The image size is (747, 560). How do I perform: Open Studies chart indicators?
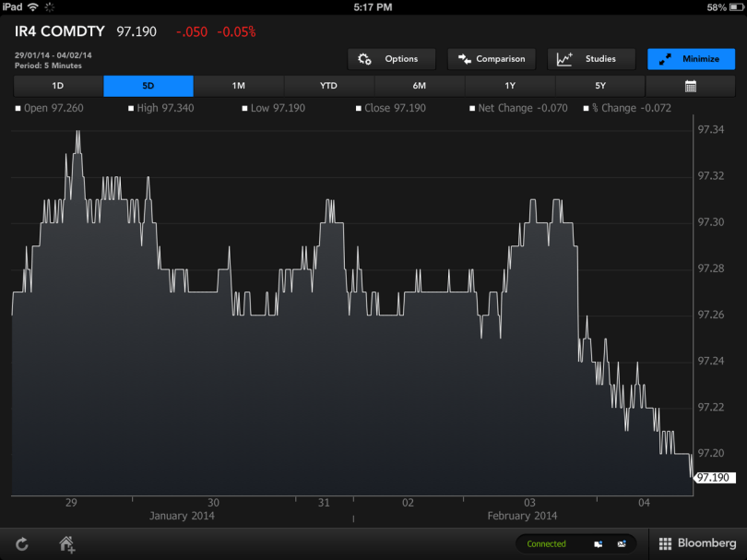(590, 59)
